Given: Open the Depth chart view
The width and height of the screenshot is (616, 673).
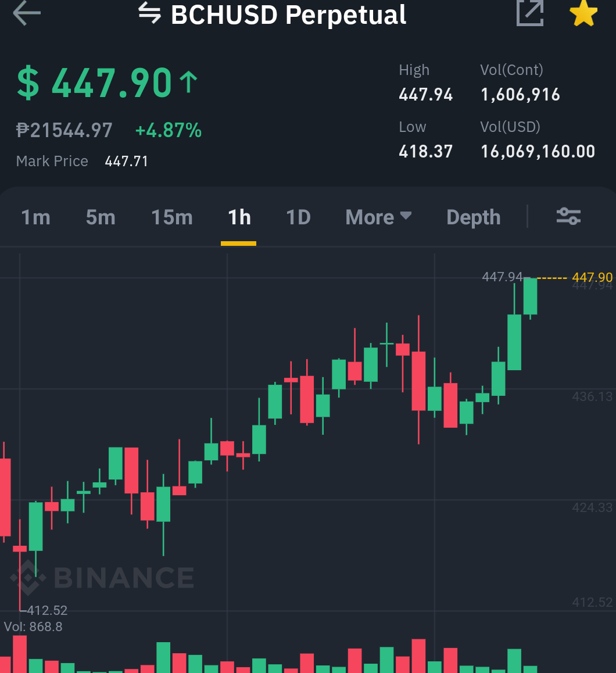Looking at the screenshot, I should pos(474,217).
